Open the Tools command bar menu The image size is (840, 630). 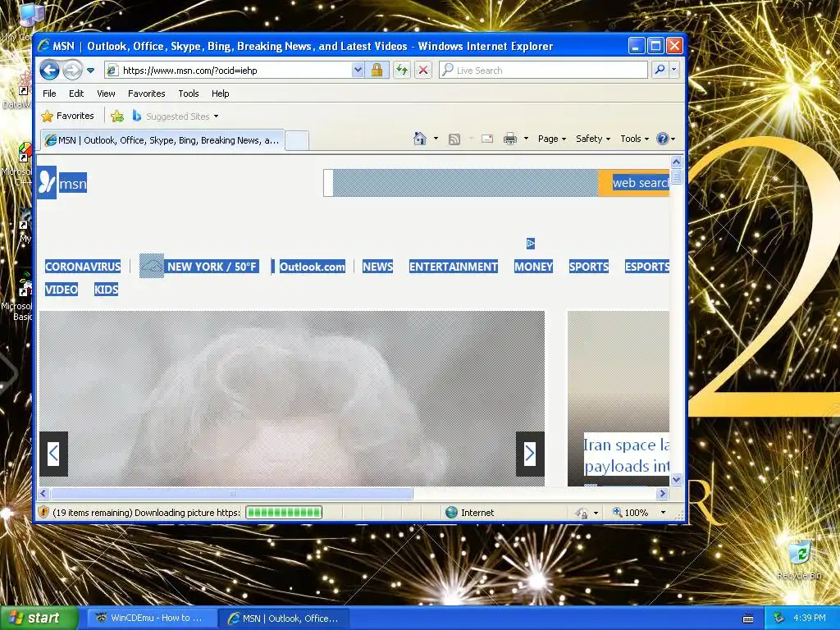pyautogui.click(x=634, y=139)
